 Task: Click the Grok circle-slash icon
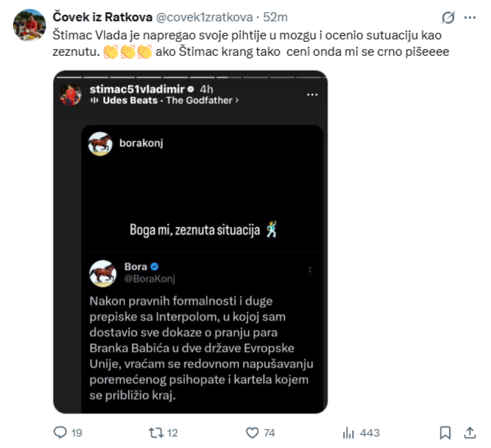click(x=448, y=18)
